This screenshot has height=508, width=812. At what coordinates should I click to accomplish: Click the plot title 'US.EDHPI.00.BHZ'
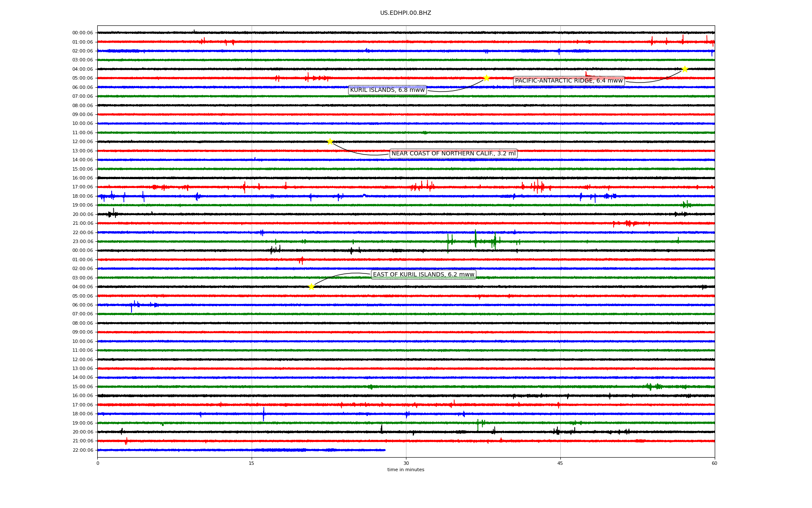(406, 13)
